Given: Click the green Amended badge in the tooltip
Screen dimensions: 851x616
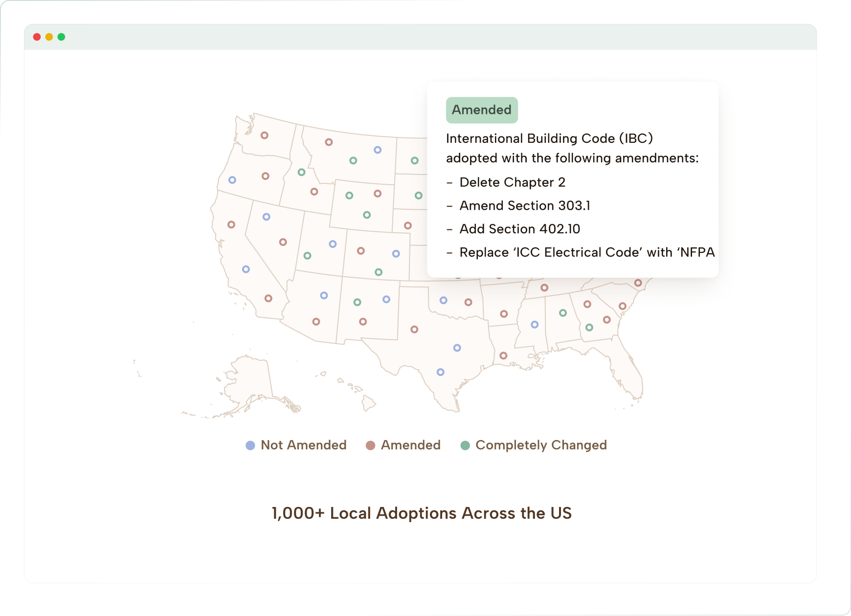Looking at the screenshot, I should [482, 110].
